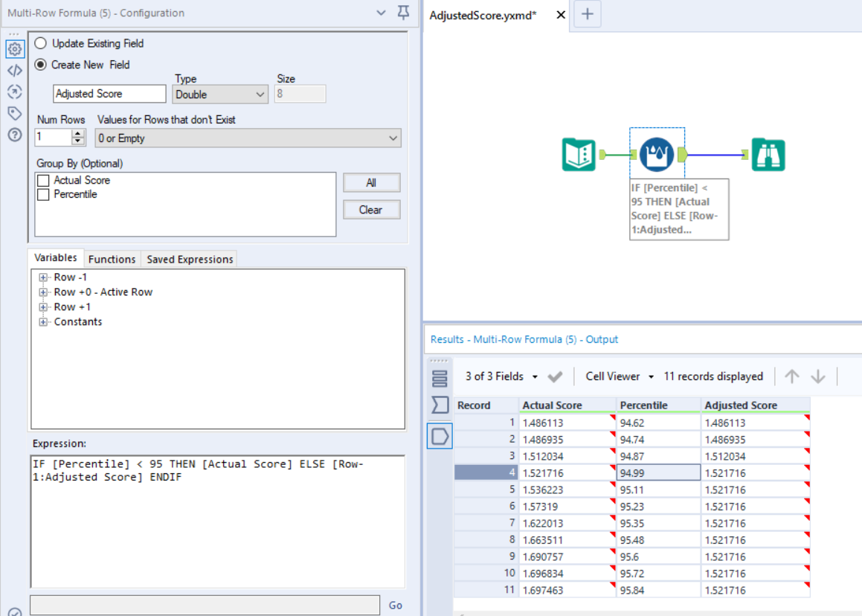Click the Clear button for group-by
Image resolution: width=862 pixels, height=616 pixels.
(371, 209)
